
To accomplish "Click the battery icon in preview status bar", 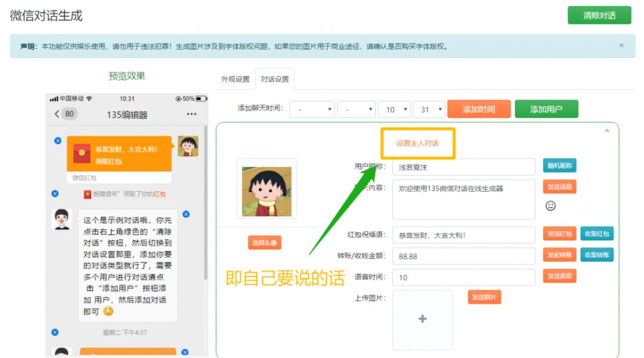I will point(202,98).
